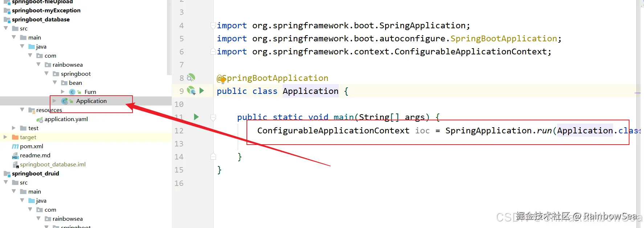Collapse the src folder of springboot_database
The image size is (644, 228).
click(5, 28)
